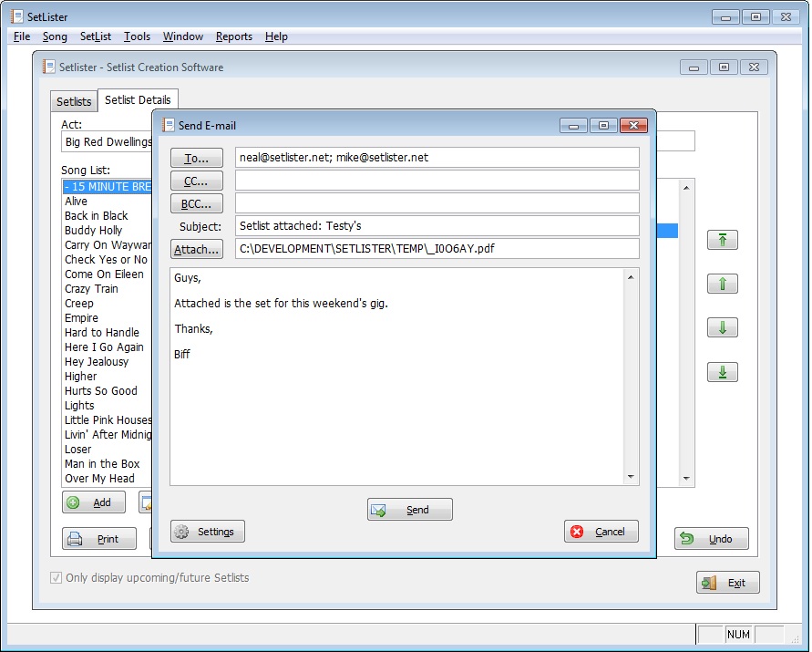The image size is (812, 652).
Task: Click the move-up green arrow button
Action: pyautogui.click(x=723, y=284)
